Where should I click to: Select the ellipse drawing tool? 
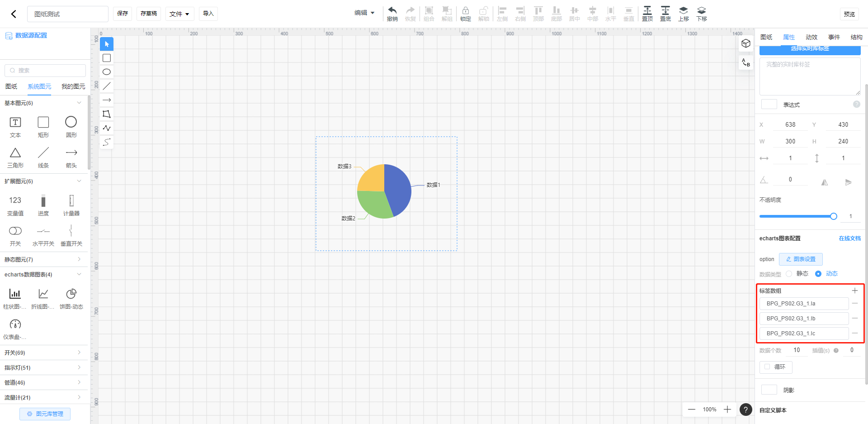click(x=107, y=72)
